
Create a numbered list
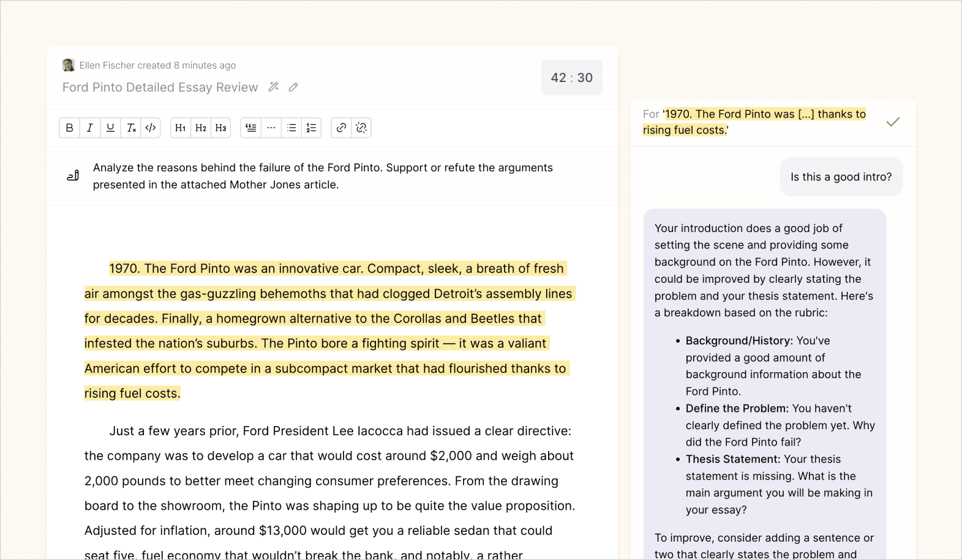312,128
